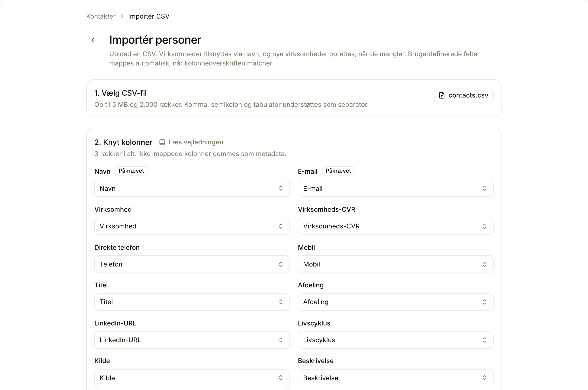Click the Påkrævet badge next to Navn label
Viewport: 588px width, 390px height.
(131, 171)
